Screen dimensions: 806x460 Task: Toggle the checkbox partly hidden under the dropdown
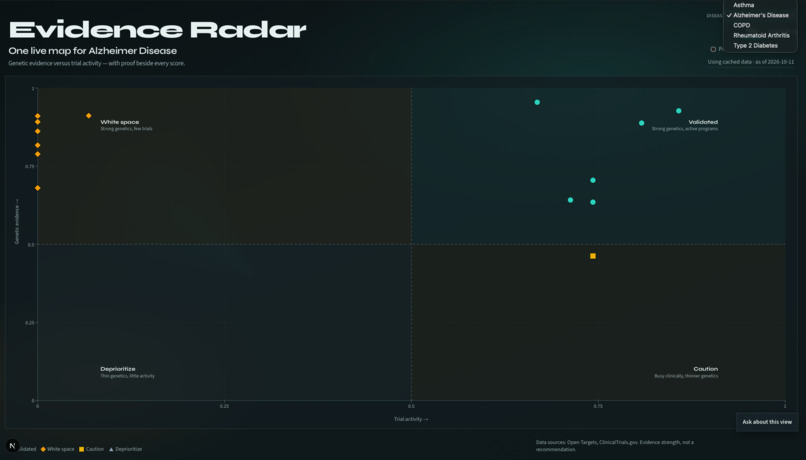(713, 49)
